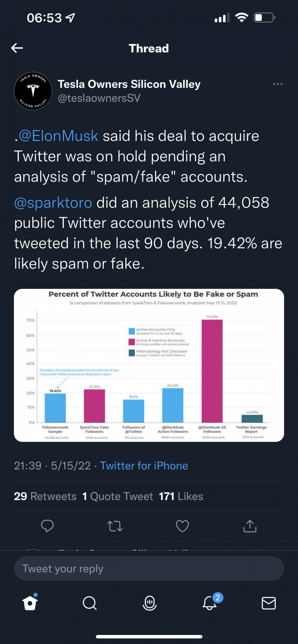Focus the Tweet your reply field
Image resolution: width=298 pixels, height=644 pixels.
pyautogui.click(x=149, y=569)
